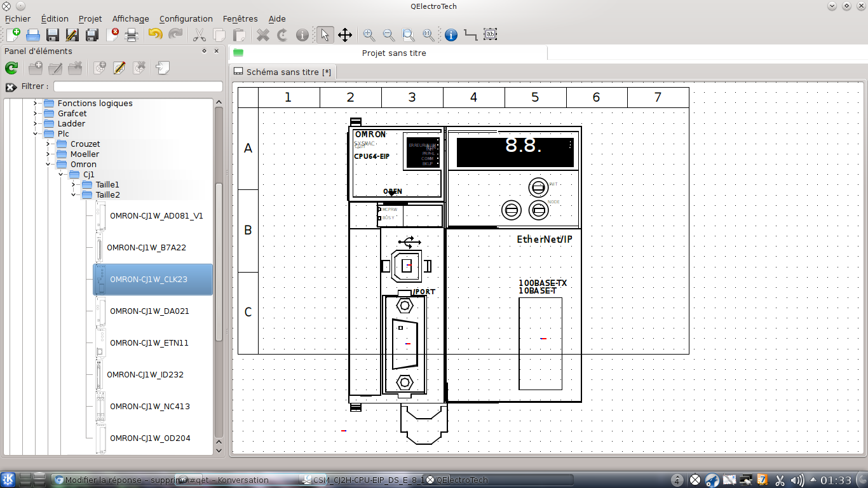This screenshot has height=488, width=868.
Task: Click the Save As icon with a pencil
Action: coord(72,35)
